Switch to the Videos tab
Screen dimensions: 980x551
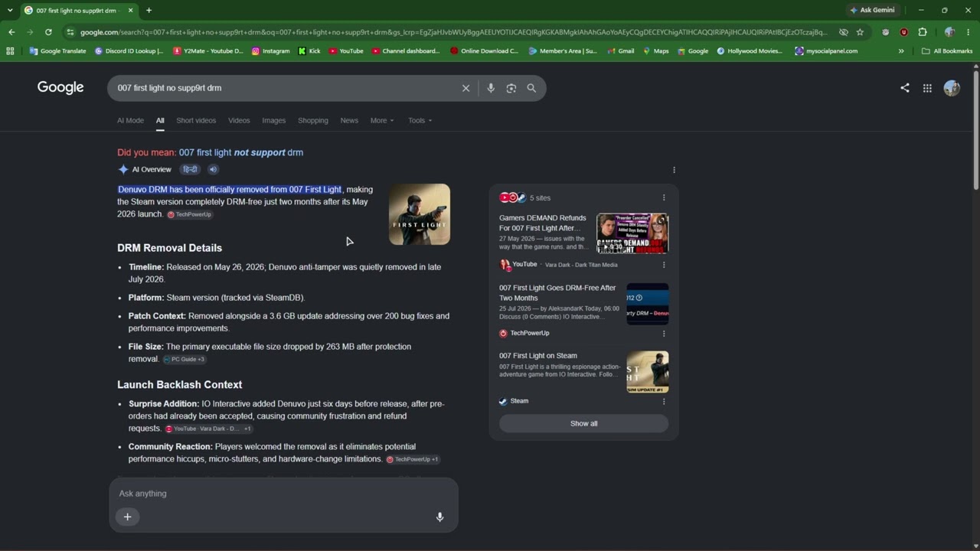(239, 120)
